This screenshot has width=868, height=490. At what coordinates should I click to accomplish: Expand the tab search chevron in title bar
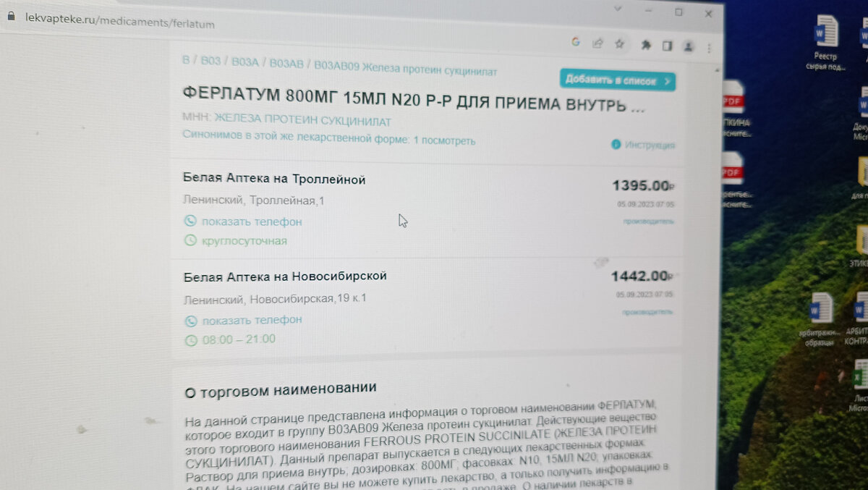point(618,9)
